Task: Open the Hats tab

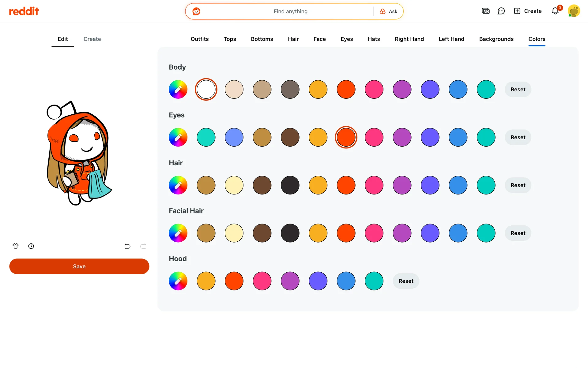Action: (374, 39)
